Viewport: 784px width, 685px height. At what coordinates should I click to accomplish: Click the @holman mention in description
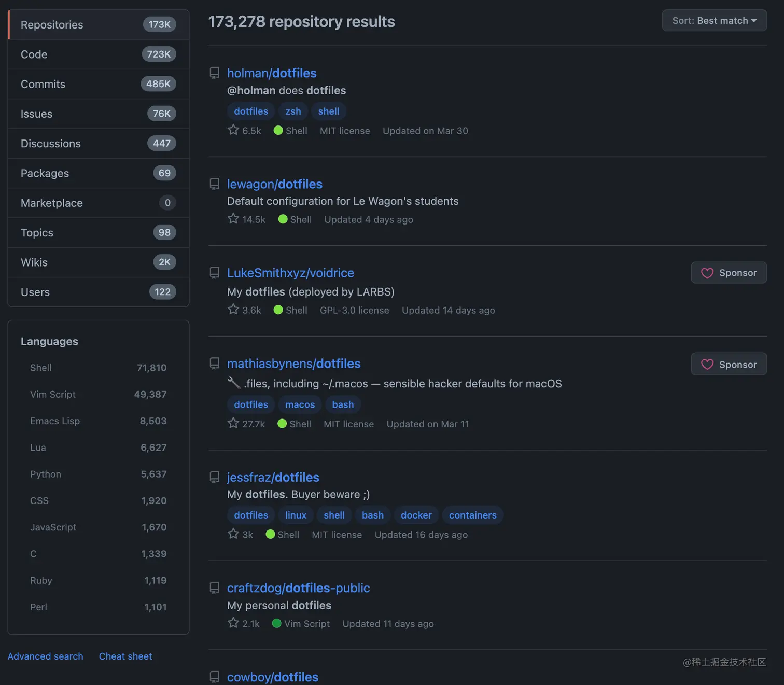click(x=251, y=91)
